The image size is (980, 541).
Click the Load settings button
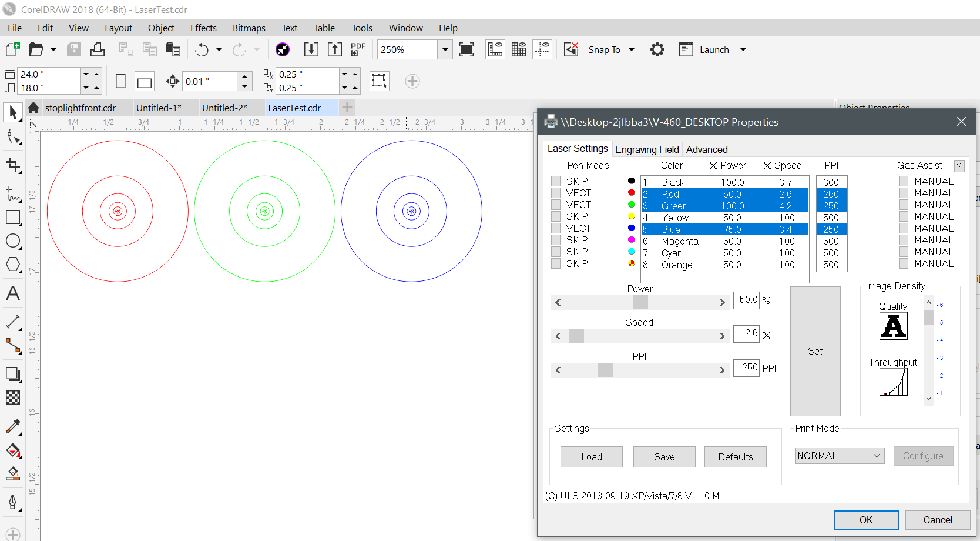pos(592,457)
